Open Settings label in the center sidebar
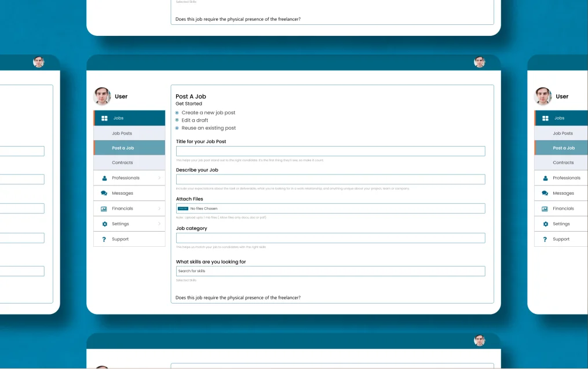Viewport: 588px width, 369px height. tap(120, 224)
